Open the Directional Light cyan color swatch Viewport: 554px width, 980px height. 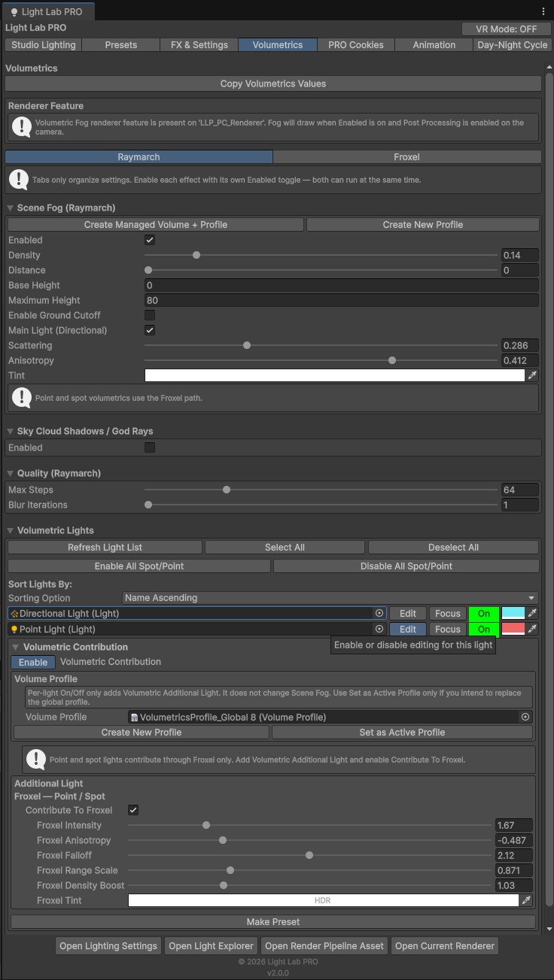tap(513, 613)
